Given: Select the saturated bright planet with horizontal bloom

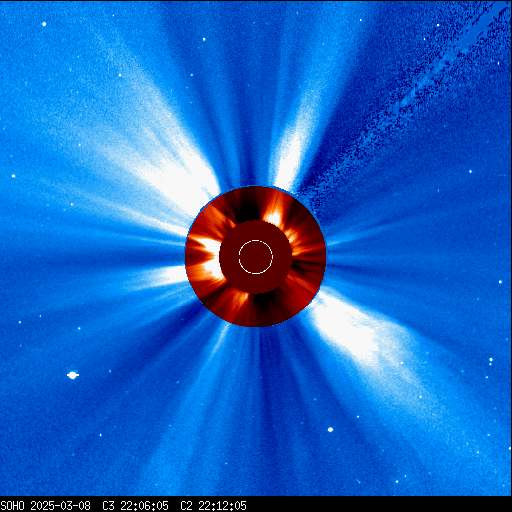Looking at the screenshot, I should click(x=73, y=375).
